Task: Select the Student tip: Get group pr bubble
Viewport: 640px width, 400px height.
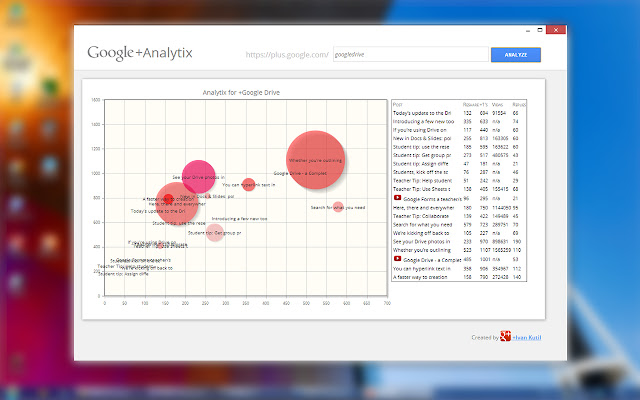Action: [x=215, y=233]
